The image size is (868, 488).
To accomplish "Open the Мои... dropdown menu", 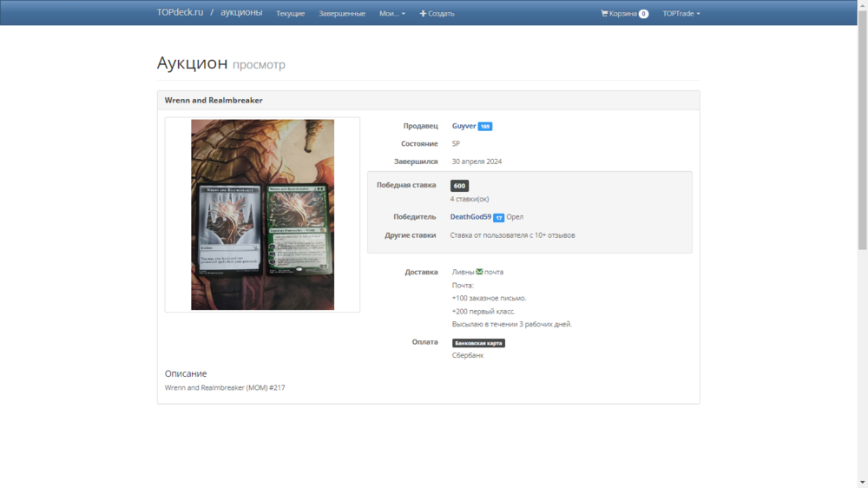I will point(391,14).
